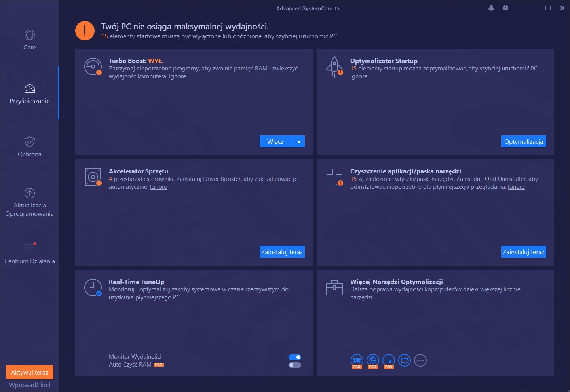This screenshot has height=392, width=570.
Task: Click the PRO badge beside Auto Czyść RAM
Action: tap(159, 365)
